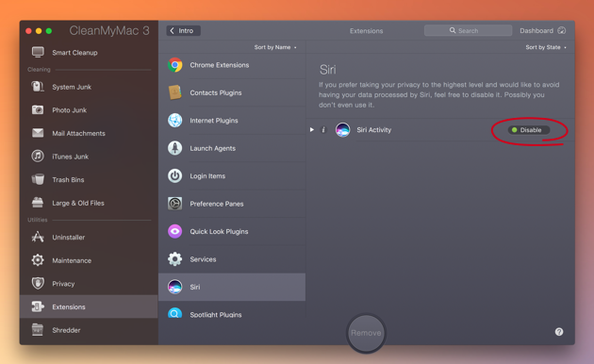This screenshot has width=594, height=364.
Task: Click Preference Panes icon
Action: pyautogui.click(x=174, y=204)
